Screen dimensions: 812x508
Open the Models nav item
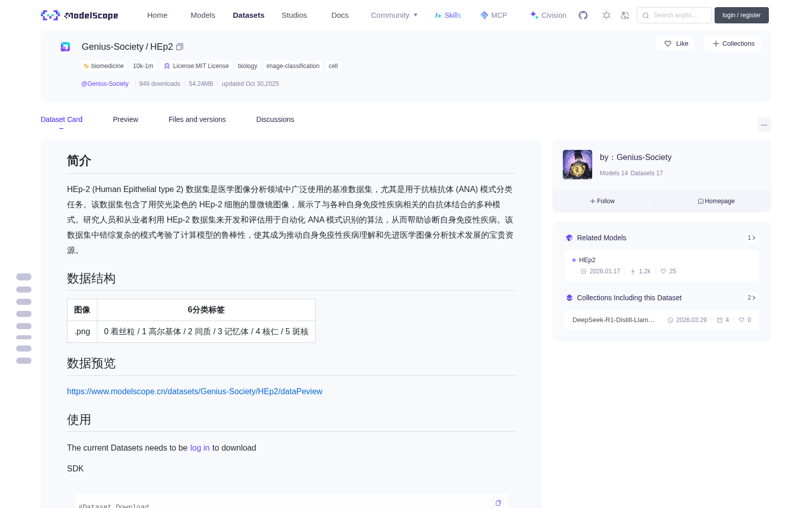(x=203, y=15)
